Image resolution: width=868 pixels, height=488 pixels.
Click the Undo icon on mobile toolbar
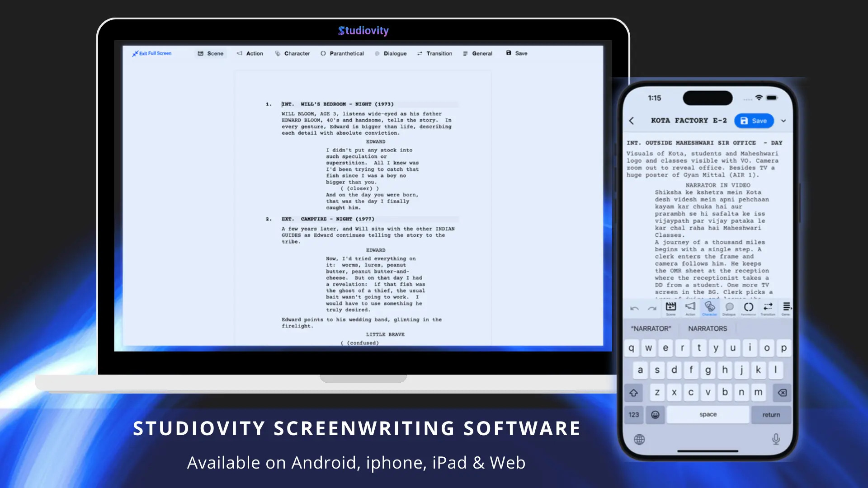[634, 307]
